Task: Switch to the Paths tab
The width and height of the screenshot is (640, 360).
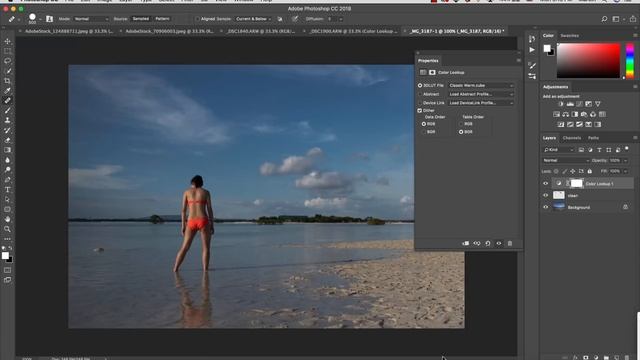Action: 593,138
